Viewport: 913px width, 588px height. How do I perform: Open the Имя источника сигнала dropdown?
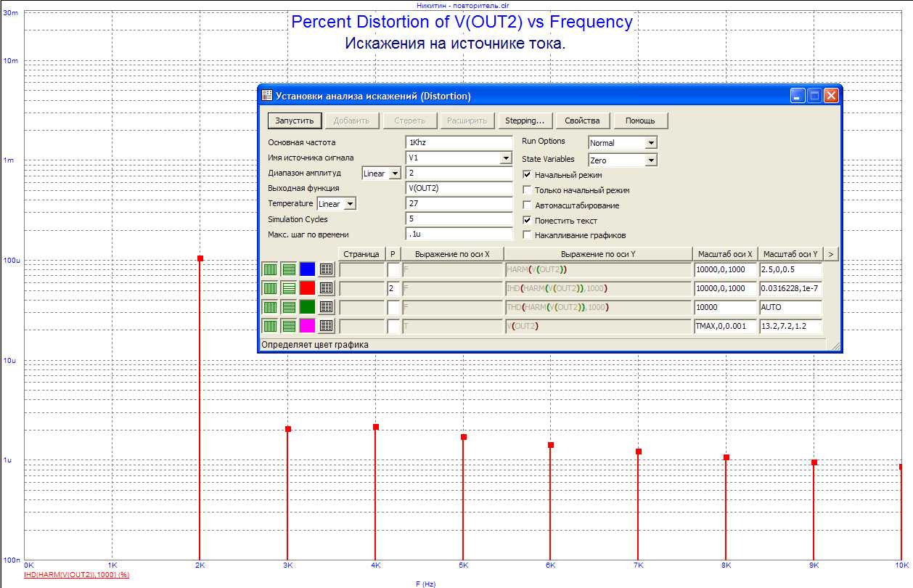pyautogui.click(x=506, y=158)
